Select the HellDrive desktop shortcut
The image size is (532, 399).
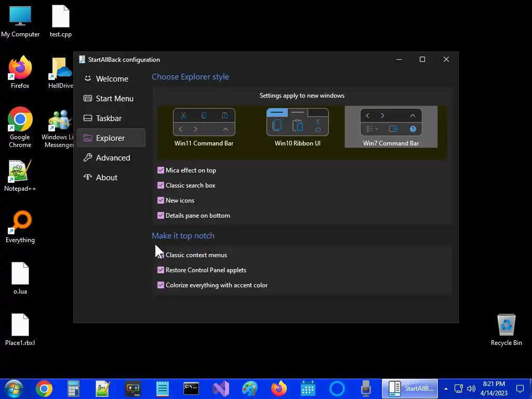(x=61, y=73)
